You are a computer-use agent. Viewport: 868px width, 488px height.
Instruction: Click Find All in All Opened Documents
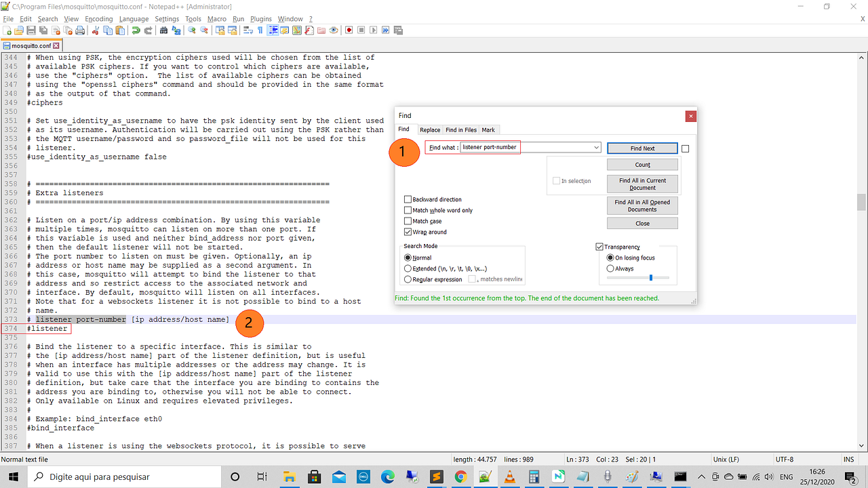(x=642, y=205)
